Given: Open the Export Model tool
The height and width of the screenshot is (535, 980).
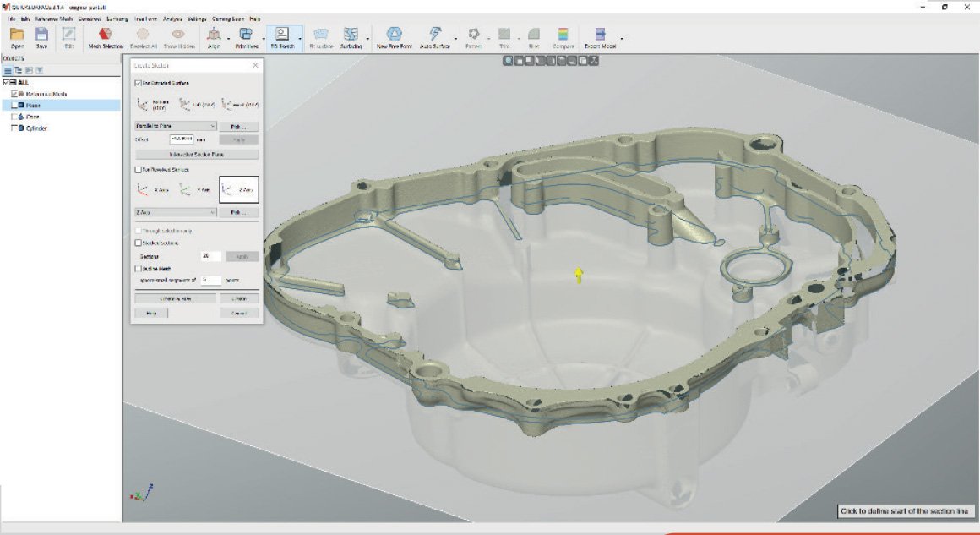Looking at the screenshot, I should pyautogui.click(x=600, y=37).
